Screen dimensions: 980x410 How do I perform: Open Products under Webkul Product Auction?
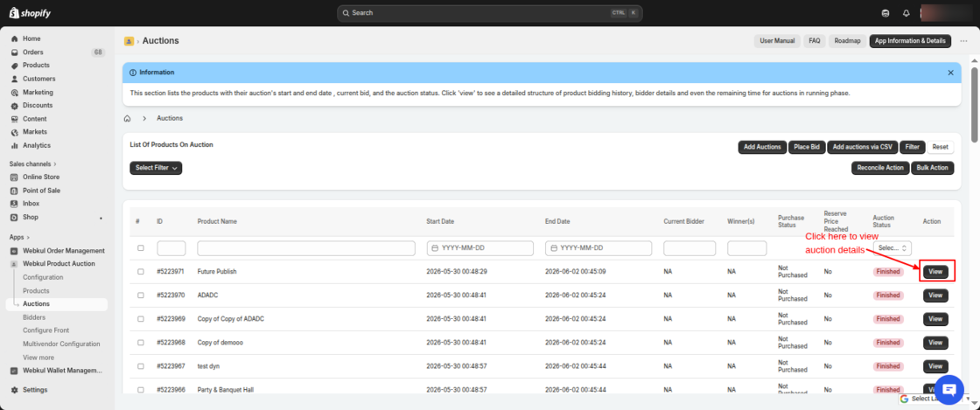pos(36,291)
